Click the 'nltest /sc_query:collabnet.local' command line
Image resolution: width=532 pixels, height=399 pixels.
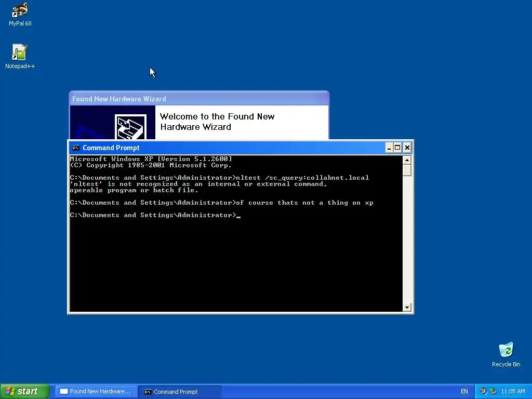pos(219,178)
